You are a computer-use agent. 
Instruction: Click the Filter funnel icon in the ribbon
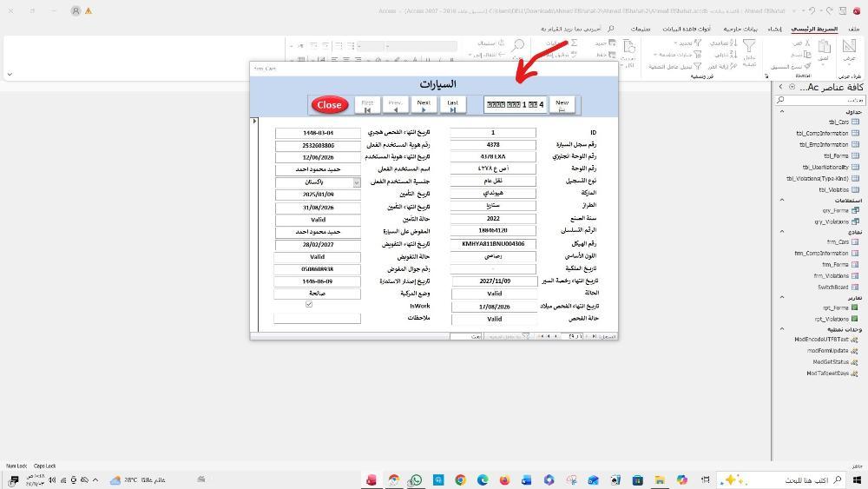click(747, 47)
